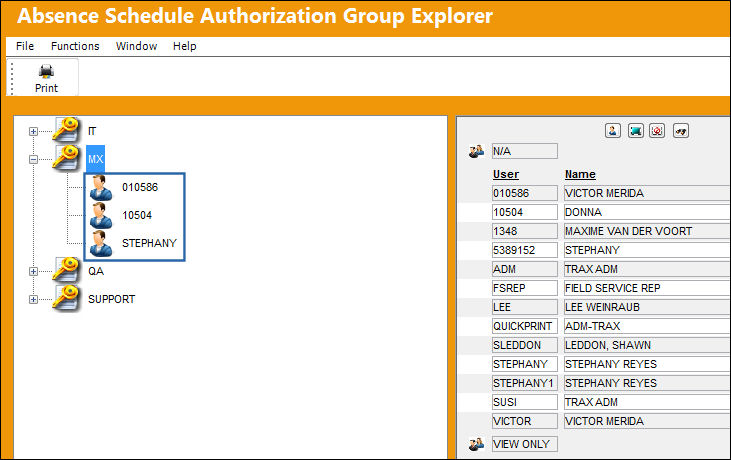Open the File menu
This screenshot has height=460, width=731.
coord(25,46)
